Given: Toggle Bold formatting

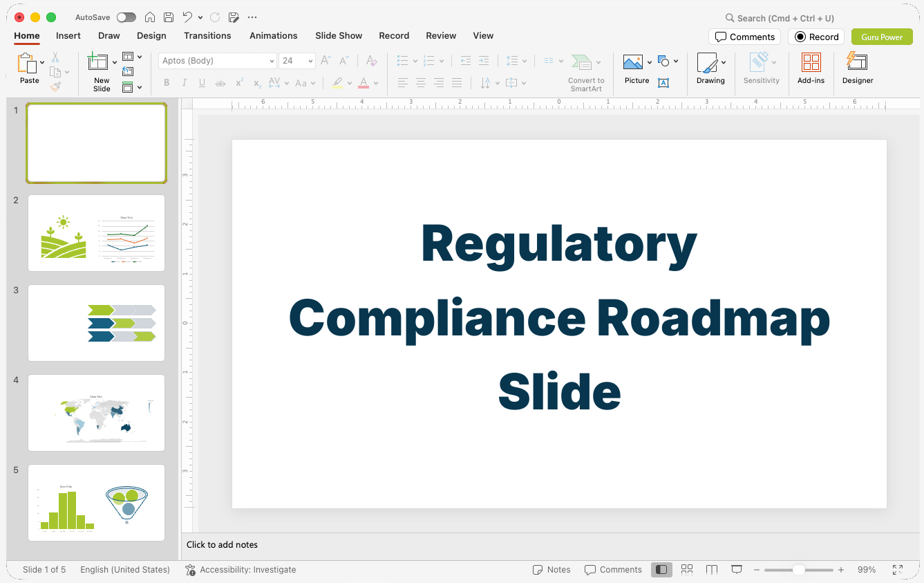Looking at the screenshot, I should [167, 83].
